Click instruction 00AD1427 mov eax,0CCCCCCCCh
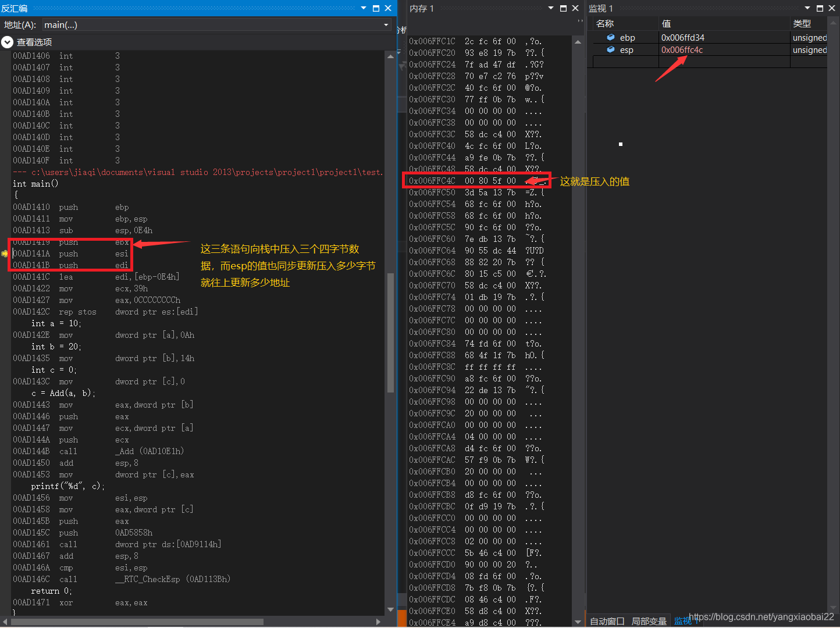 pyautogui.click(x=97, y=300)
